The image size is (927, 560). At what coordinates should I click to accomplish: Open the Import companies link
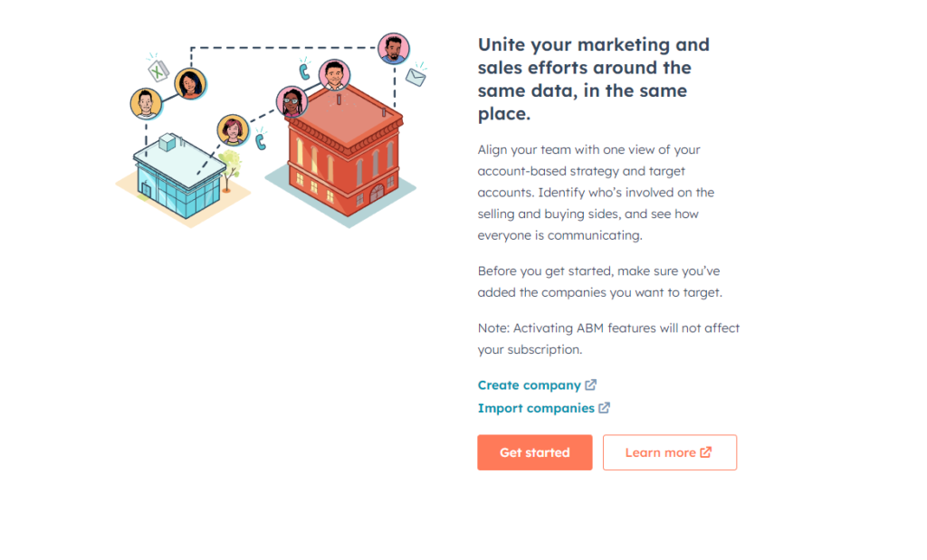(536, 408)
